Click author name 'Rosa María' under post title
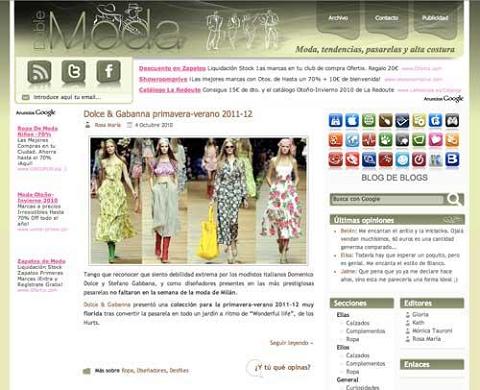This screenshot has height=390, width=480. [107, 125]
